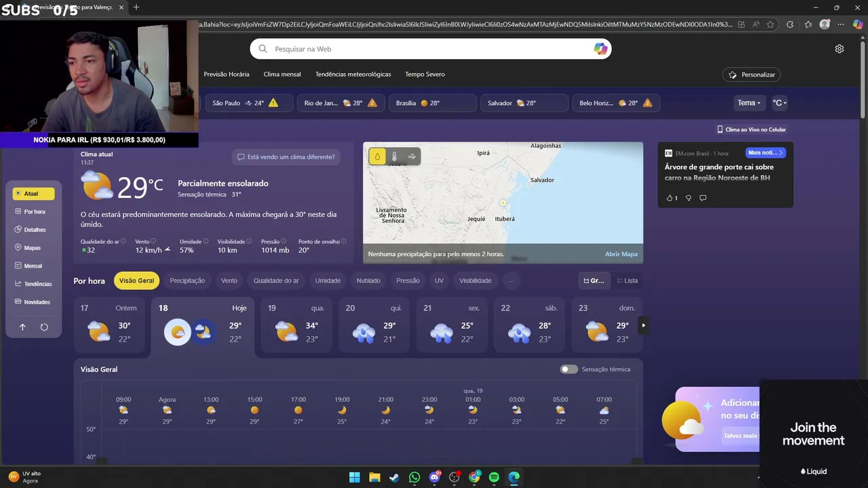
Task: Click Abrir Mapa link
Action: [621, 254]
